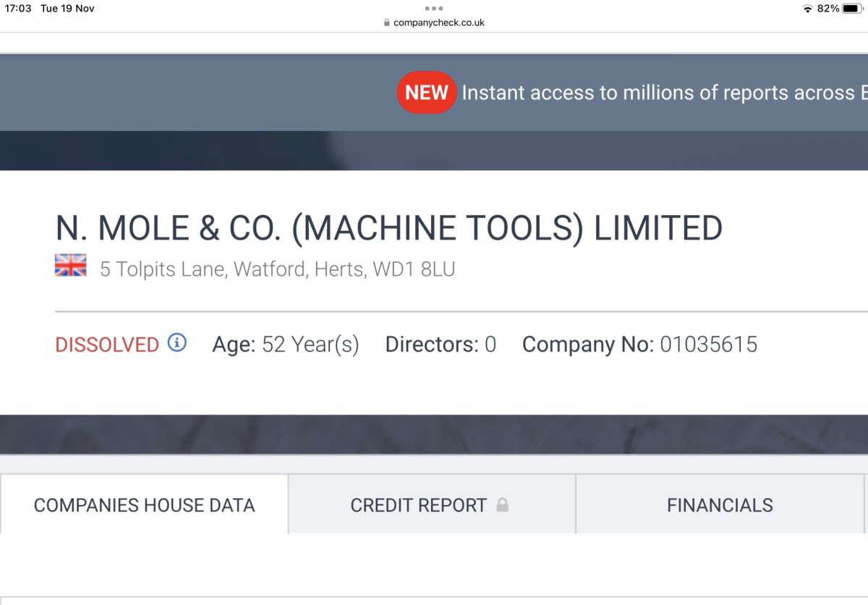The image size is (868, 605).
Task: Select the address 5 Tolpits Lane, Watford
Action: 278,269
